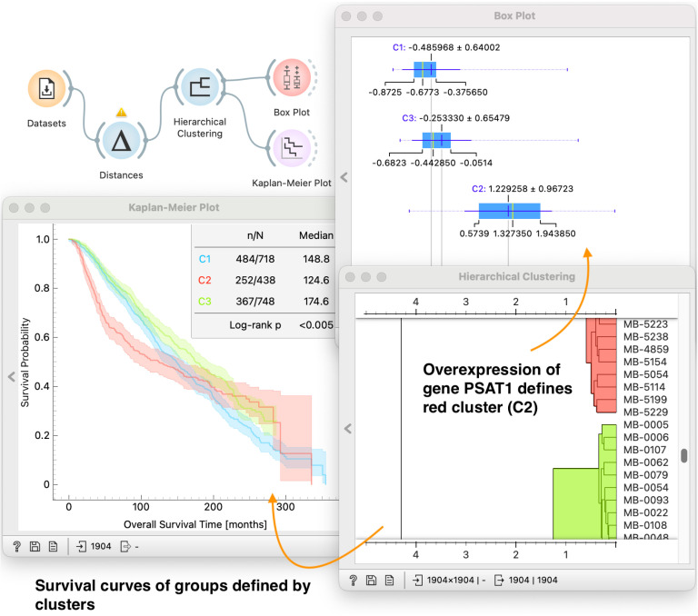Click warning triangle above Distances widget

(x=121, y=112)
